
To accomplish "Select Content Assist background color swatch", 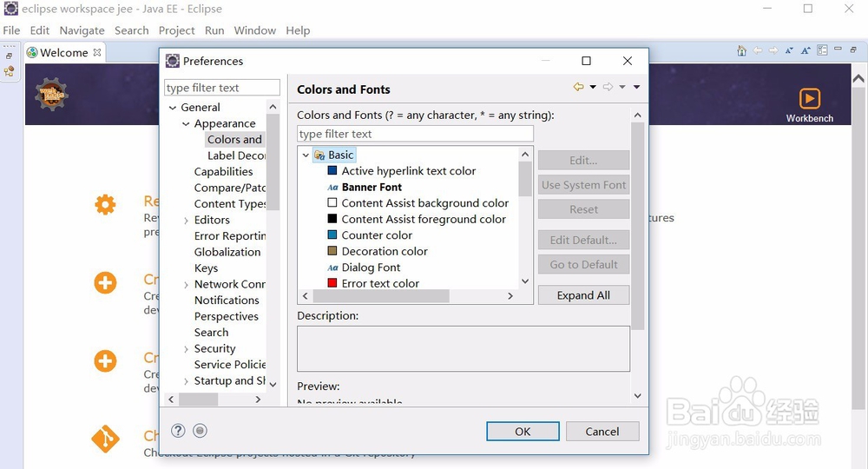I will click(x=332, y=202).
